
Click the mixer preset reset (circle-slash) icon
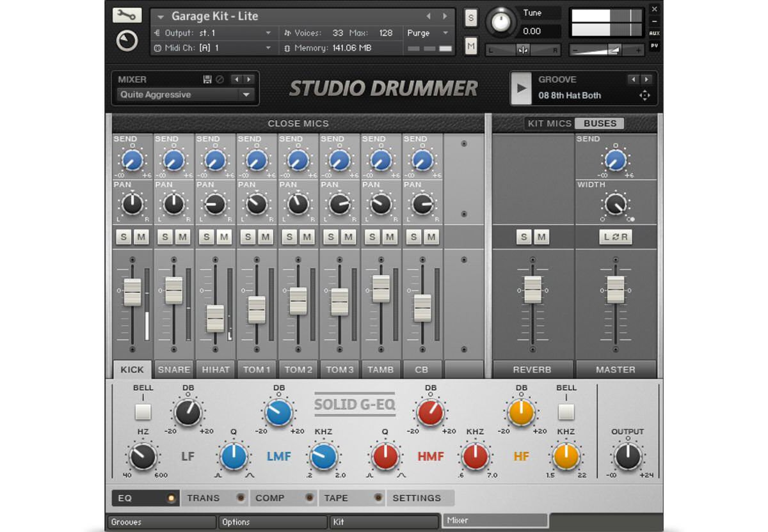tap(220, 79)
